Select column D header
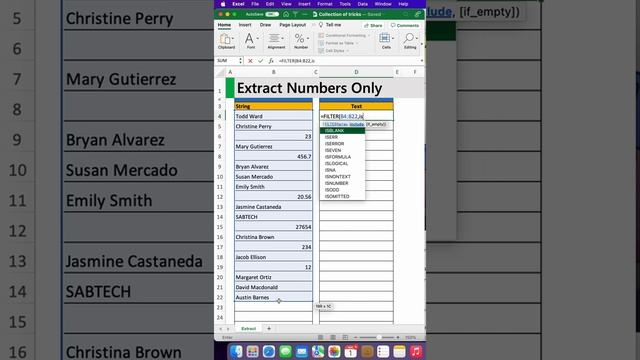Viewport: 640px width, 360px height. (x=356, y=72)
